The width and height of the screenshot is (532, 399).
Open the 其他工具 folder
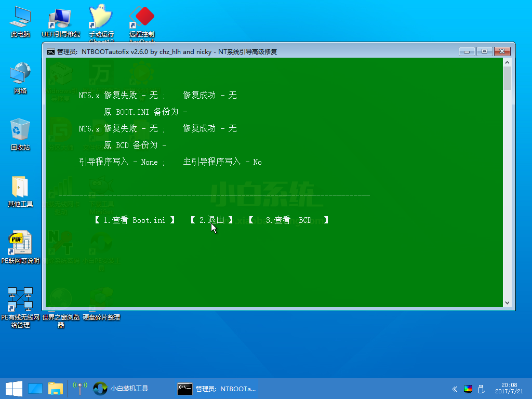(x=20, y=191)
